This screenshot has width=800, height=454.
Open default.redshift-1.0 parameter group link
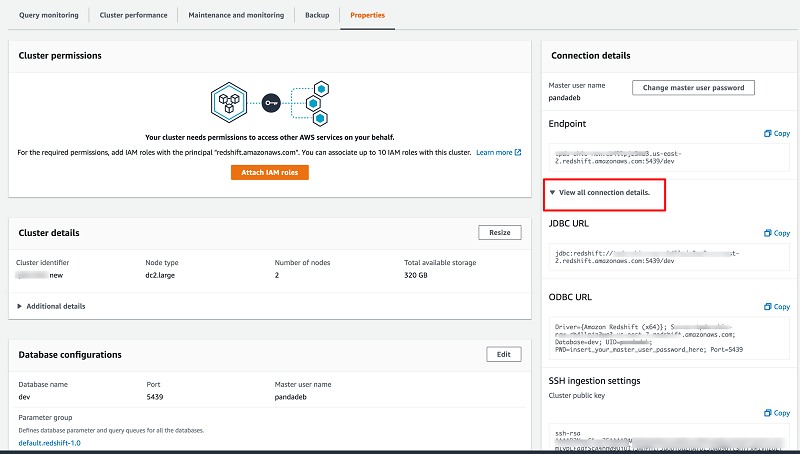(x=49, y=443)
